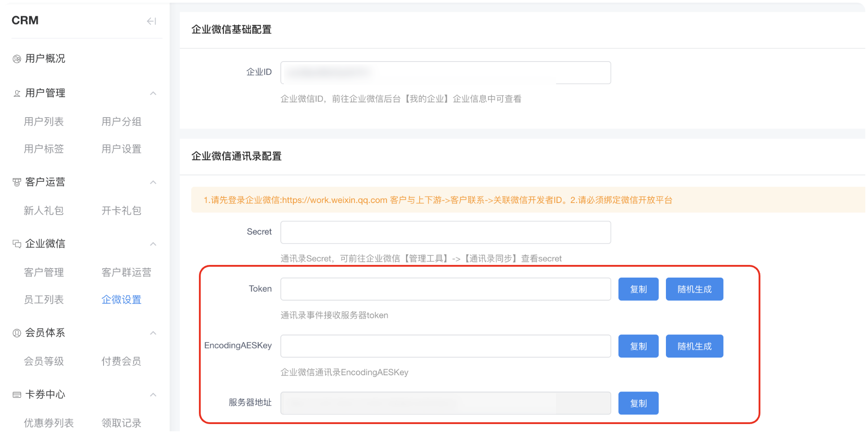Click the 客户运营 section icon
This screenshot has width=868, height=434.
(17, 182)
